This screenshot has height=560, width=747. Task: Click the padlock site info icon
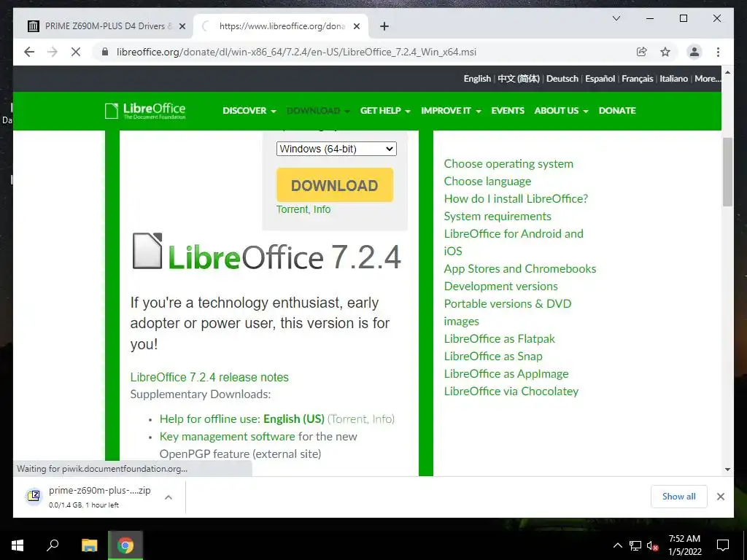(x=105, y=52)
